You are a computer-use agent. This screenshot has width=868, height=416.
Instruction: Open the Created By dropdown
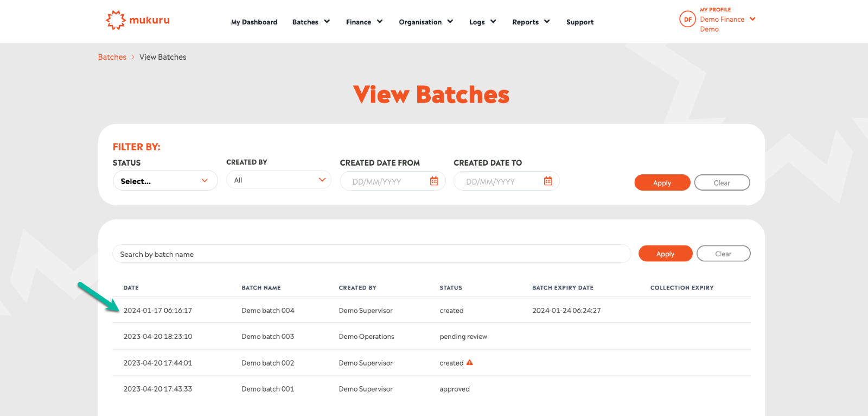click(278, 180)
